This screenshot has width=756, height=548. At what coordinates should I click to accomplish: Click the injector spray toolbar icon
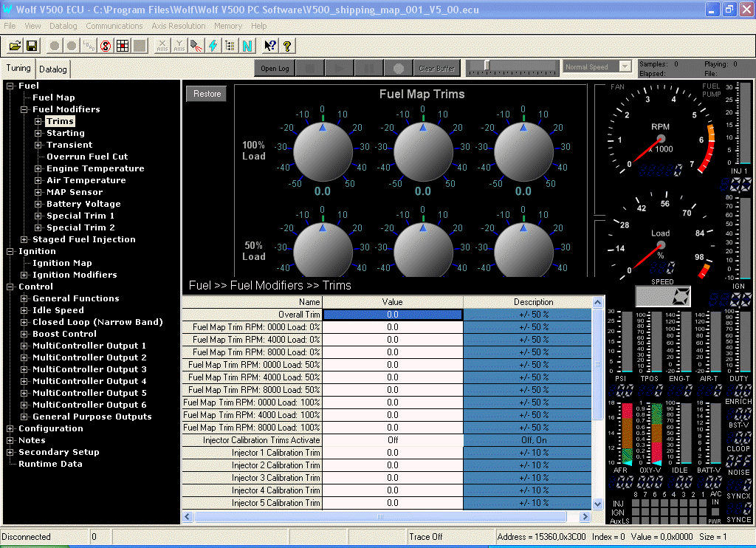(196, 46)
